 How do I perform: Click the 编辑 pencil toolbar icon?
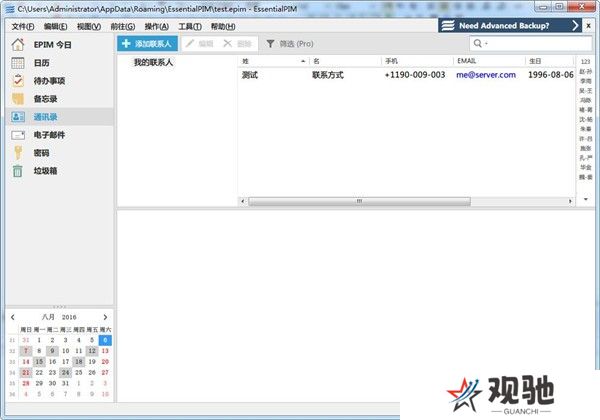190,44
